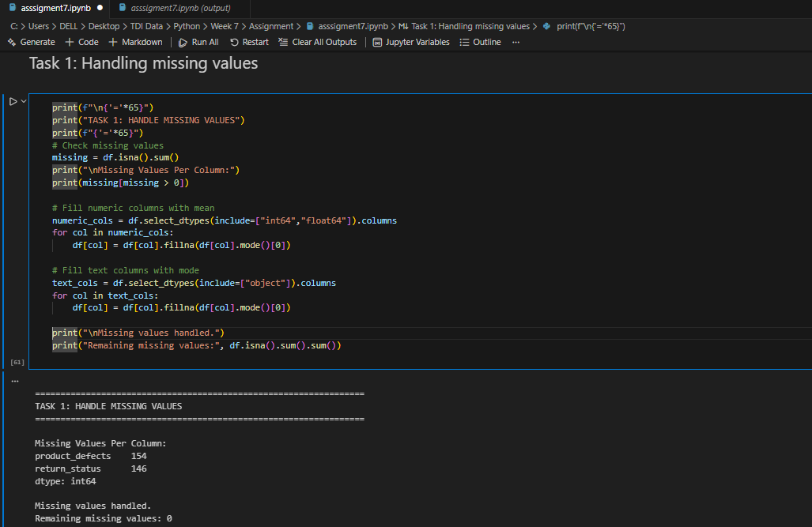The width and height of the screenshot is (812, 527).
Task: Click the 'missing = df.isna().sum()' line
Action: tap(115, 157)
